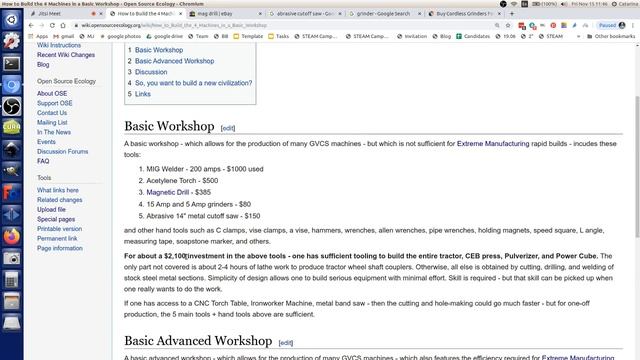Viewport: 640px width, 360px height.
Task: Open the Paused profile button
Action: tap(612, 25)
